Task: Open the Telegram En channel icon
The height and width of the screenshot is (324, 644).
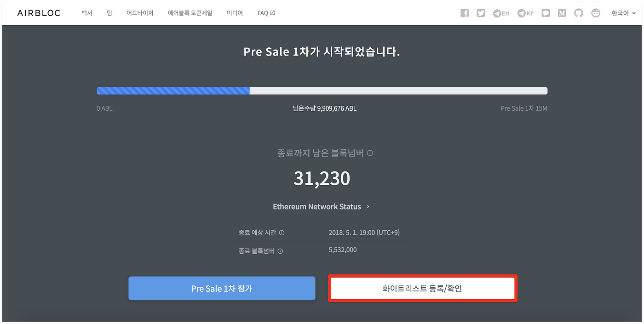Action: coord(501,13)
